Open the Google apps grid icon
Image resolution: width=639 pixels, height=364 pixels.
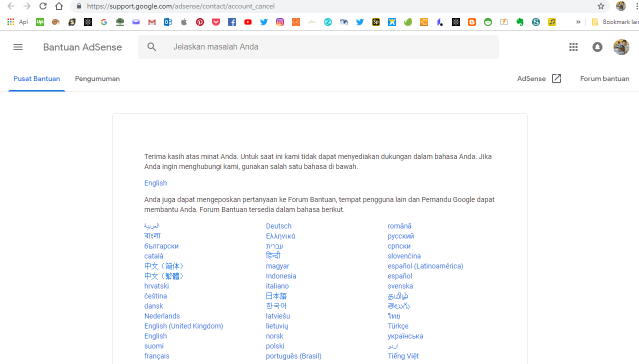[x=573, y=47]
